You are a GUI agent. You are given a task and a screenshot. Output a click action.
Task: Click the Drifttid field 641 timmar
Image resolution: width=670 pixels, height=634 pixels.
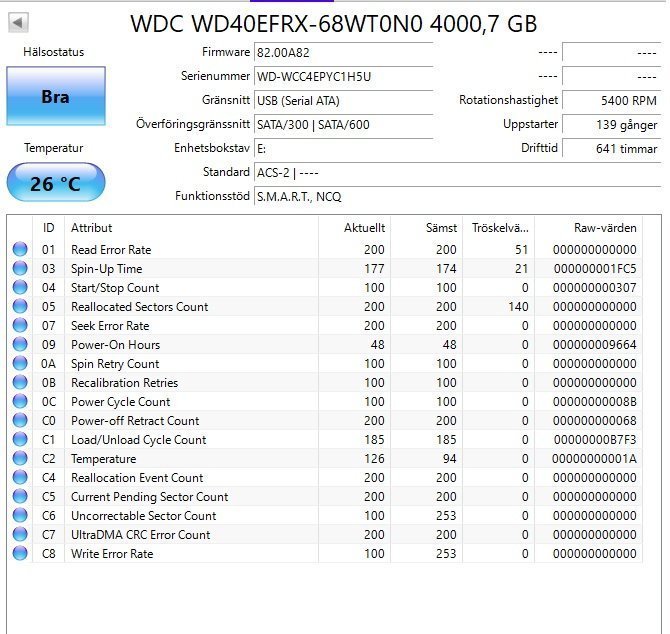(611, 148)
